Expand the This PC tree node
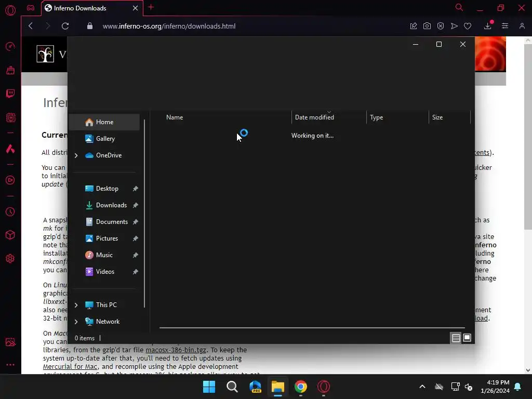The width and height of the screenshot is (532, 399). (76, 305)
